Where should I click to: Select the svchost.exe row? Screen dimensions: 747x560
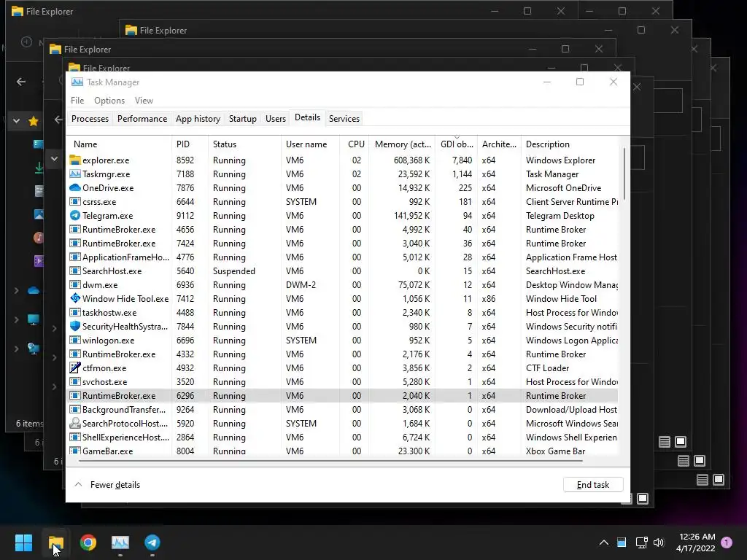[x=343, y=381]
